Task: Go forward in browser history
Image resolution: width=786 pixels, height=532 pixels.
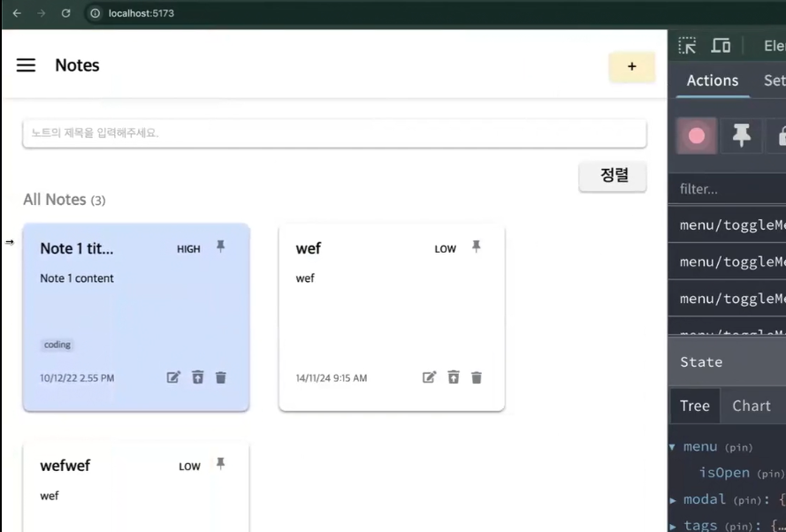Action: (41, 13)
